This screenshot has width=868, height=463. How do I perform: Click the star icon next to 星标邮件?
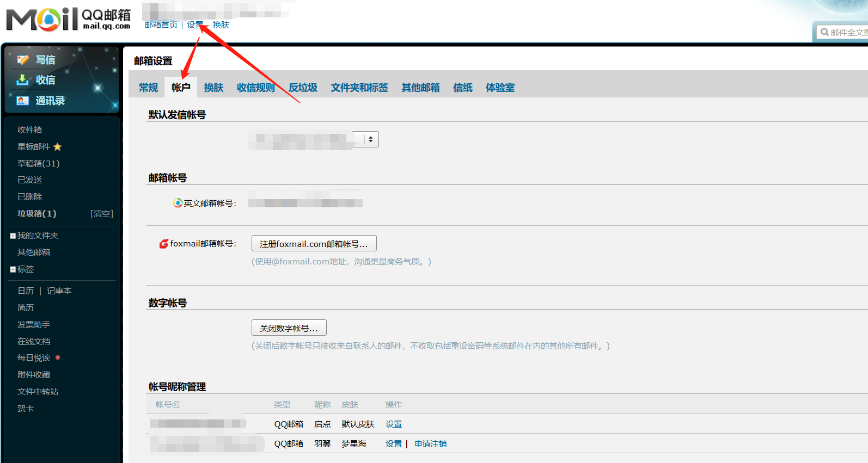click(x=58, y=147)
